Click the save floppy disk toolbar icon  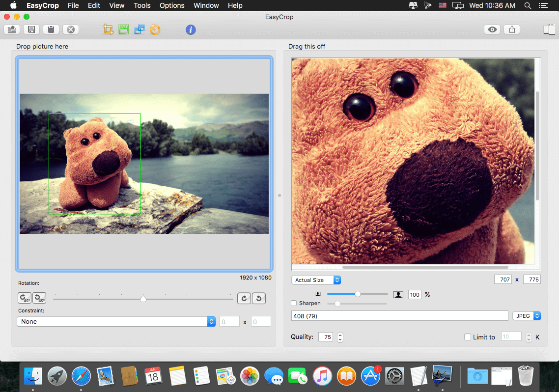point(31,29)
